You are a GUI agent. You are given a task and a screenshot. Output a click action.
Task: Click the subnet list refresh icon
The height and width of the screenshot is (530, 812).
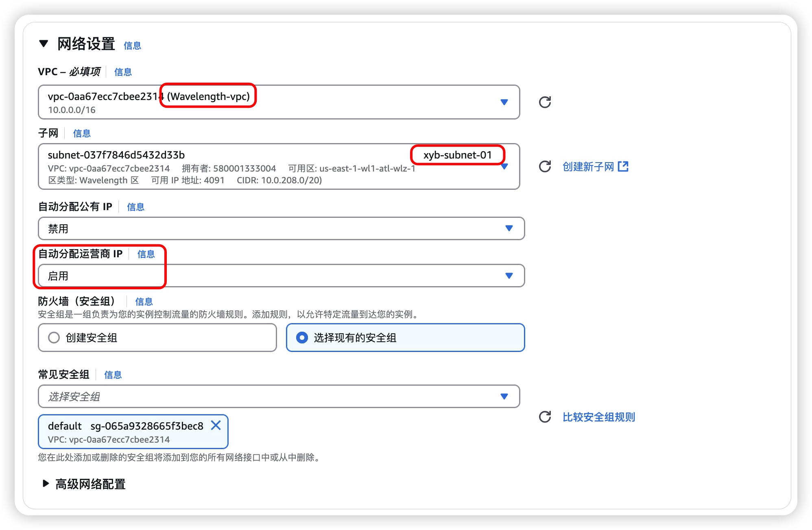[x=545, y=167]
